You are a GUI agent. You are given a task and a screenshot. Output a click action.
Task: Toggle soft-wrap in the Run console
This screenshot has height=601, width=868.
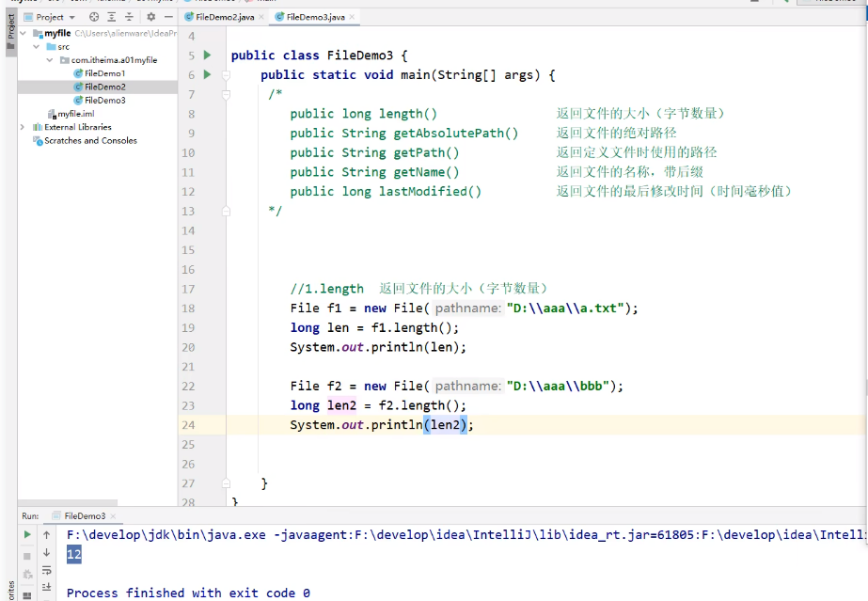pos(46,571)
